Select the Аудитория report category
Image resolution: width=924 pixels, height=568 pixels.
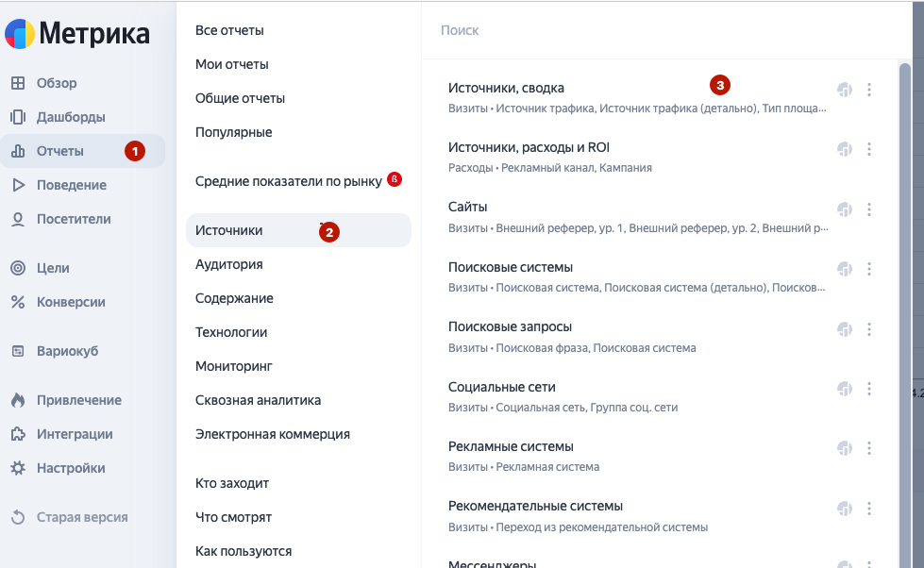click(229, 264)
